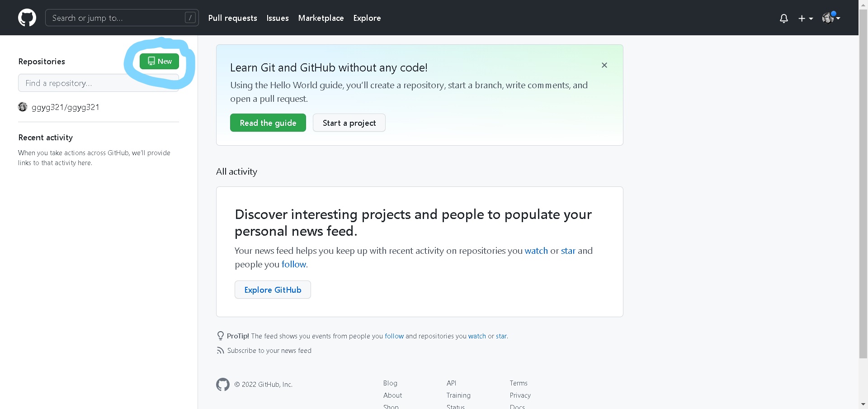Open the Training footer link
Screen dimensions: 868x409
[458, 395]
